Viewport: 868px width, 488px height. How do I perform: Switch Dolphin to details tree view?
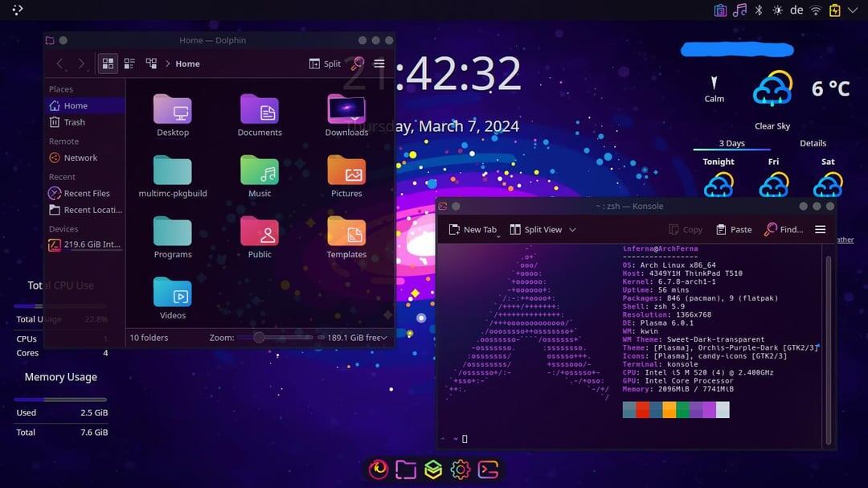[x=151, y=64]
